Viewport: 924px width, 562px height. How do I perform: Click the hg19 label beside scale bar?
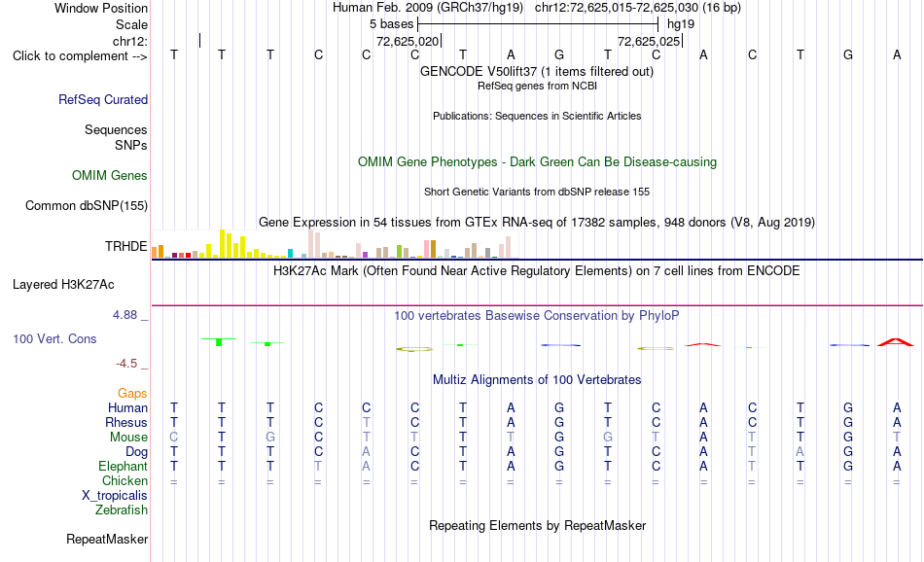coord(681,24)
